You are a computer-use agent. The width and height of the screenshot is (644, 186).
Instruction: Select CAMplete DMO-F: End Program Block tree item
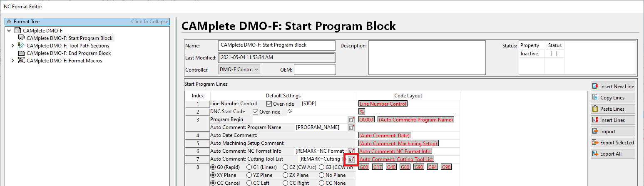69,53
